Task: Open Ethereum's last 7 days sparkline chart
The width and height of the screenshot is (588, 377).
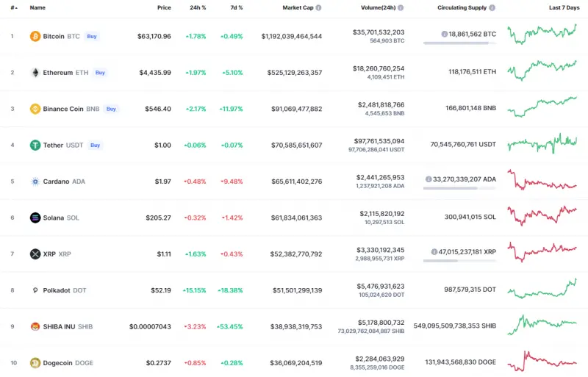Action: [542, 70]
